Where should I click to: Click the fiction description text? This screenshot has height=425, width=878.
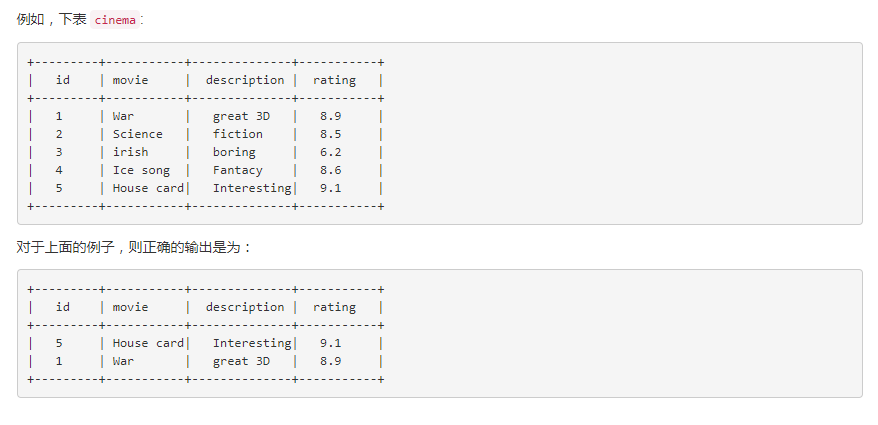pyautogui.click(x=237, y=134)
